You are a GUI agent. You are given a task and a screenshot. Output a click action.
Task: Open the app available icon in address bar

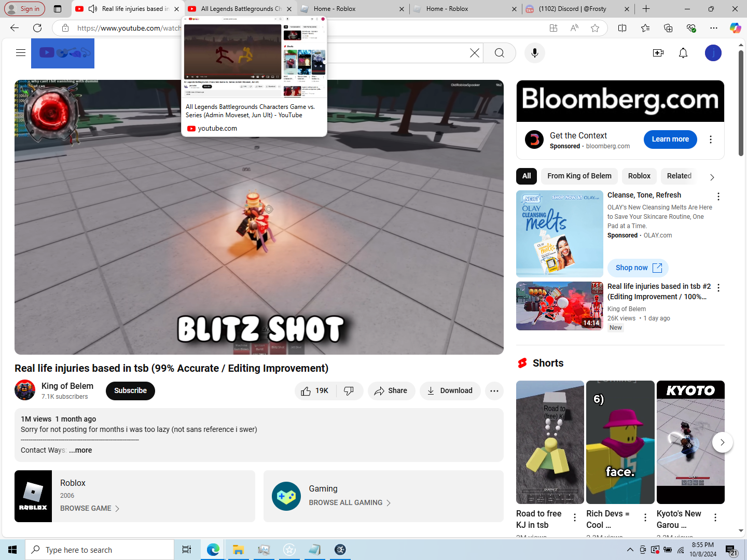554,28
